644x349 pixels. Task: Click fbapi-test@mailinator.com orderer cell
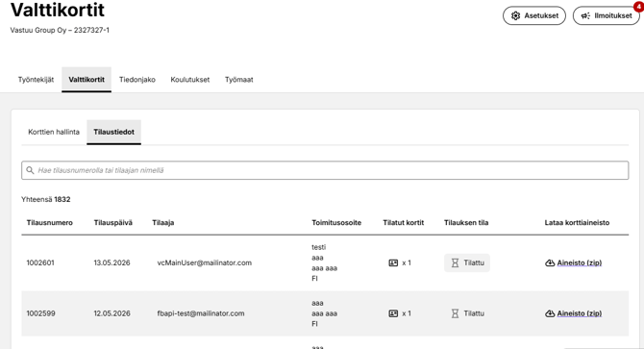point(201,313)
